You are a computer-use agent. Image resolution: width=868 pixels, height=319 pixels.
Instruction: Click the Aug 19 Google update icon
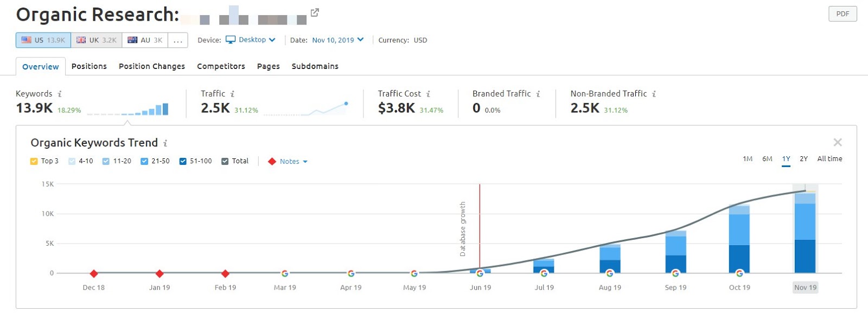pyautogui.click(x=610, y=273)
